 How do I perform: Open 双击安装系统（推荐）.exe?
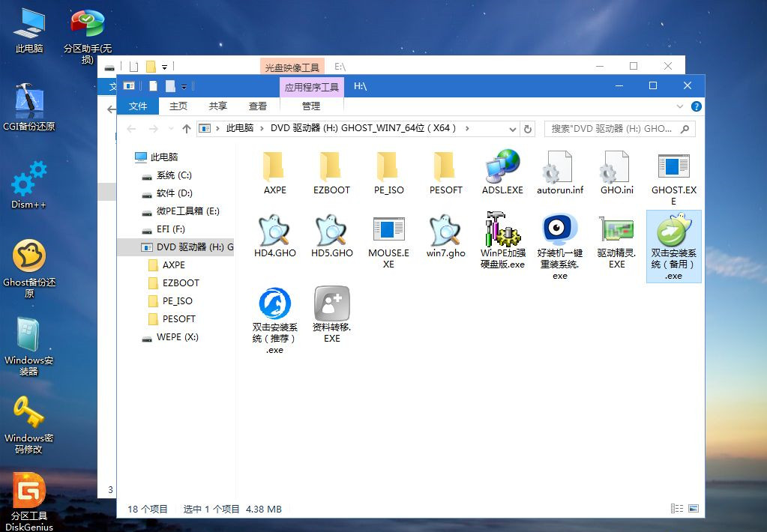[274, 306]
